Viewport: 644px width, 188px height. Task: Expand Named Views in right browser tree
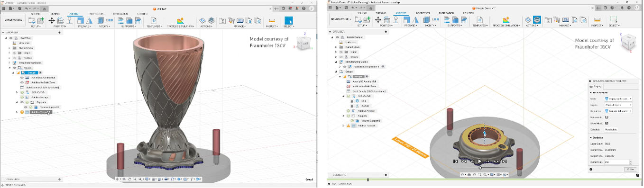click(x=336, y=47)
